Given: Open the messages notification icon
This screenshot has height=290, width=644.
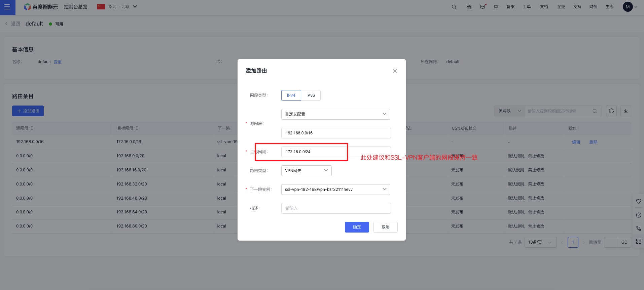Looking at the screenshot, I should click(483, 7).
